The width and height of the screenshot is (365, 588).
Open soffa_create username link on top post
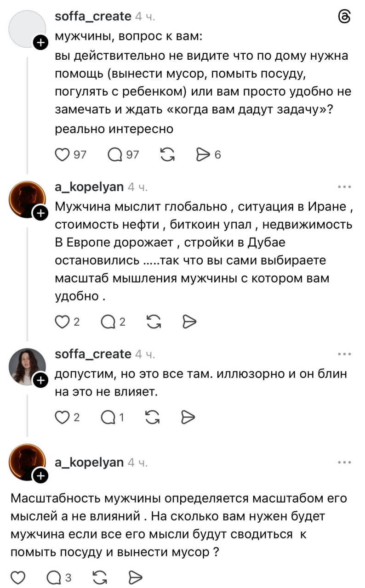[93, 17]
